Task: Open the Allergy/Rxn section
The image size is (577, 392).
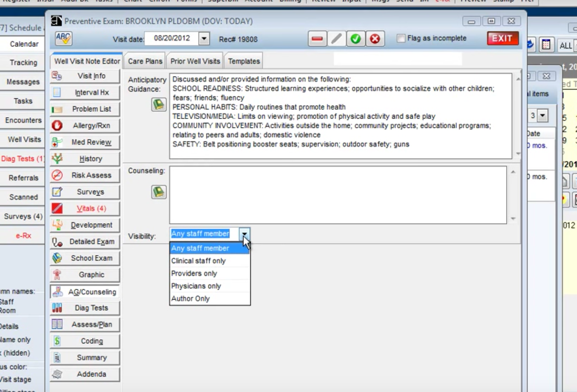Action: [x=85, y=126]
